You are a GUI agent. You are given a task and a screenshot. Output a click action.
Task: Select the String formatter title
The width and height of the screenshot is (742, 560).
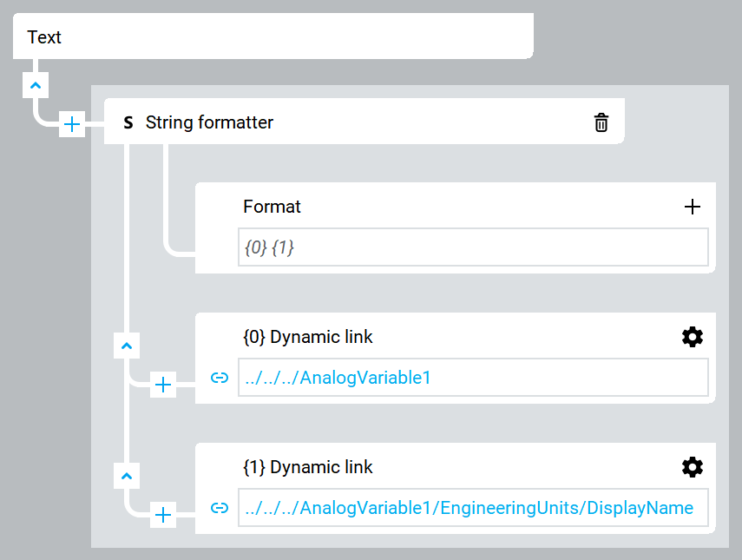[209, 122]
